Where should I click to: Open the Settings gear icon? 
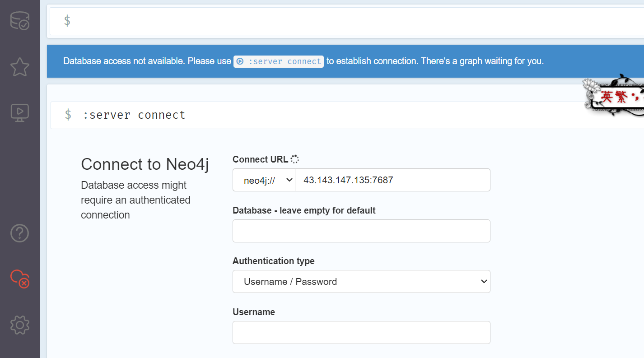20,325
